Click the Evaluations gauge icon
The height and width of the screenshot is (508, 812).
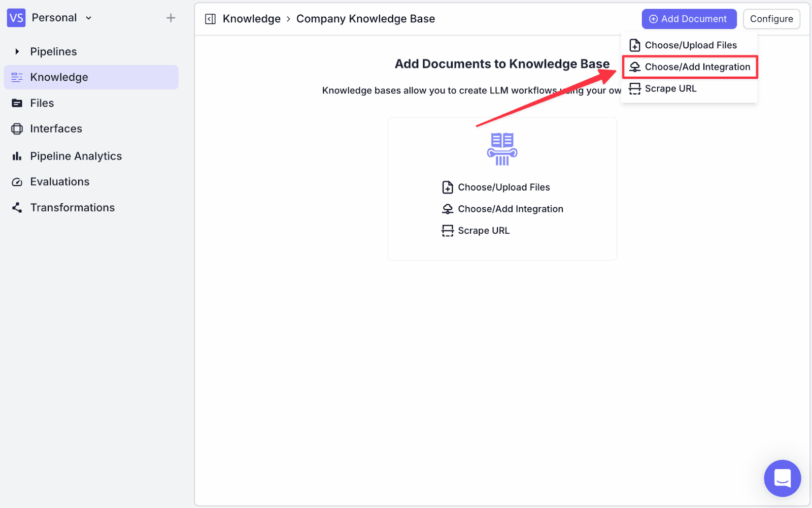click(x=17, y=182)
